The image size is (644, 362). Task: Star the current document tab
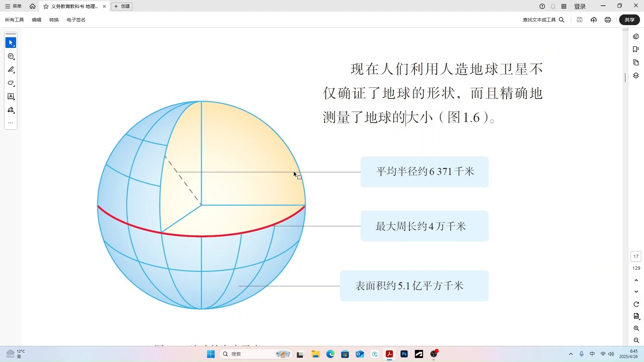46,6
